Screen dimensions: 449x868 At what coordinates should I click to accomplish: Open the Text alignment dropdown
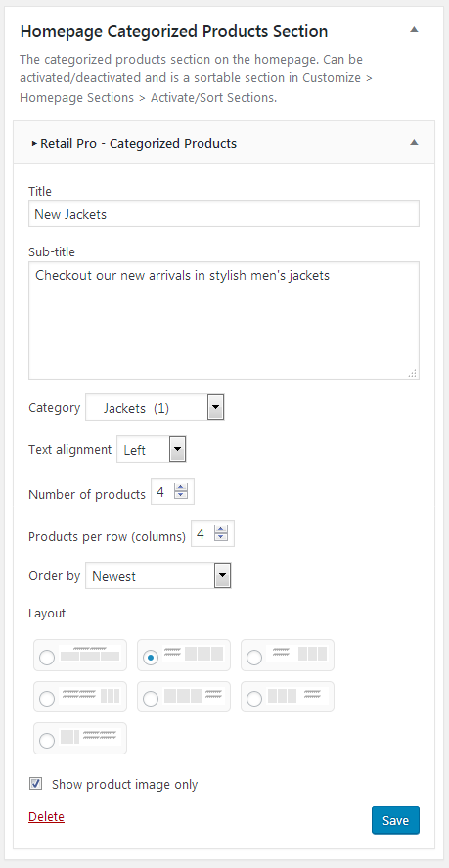coord(152,450)
